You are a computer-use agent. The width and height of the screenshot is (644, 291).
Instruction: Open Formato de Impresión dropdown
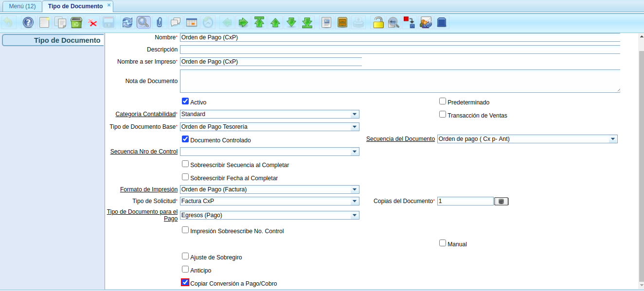click(x=355, y=189)
